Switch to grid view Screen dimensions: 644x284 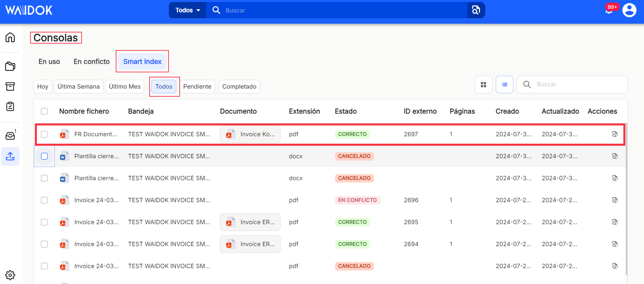point(484,85)
